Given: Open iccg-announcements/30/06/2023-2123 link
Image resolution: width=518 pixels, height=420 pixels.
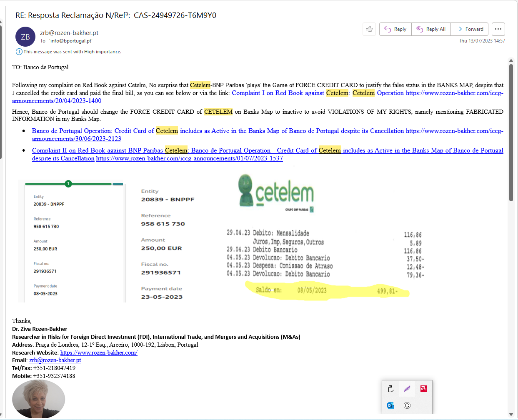Looking at the screenshot, I should click(x=77, y=139).
